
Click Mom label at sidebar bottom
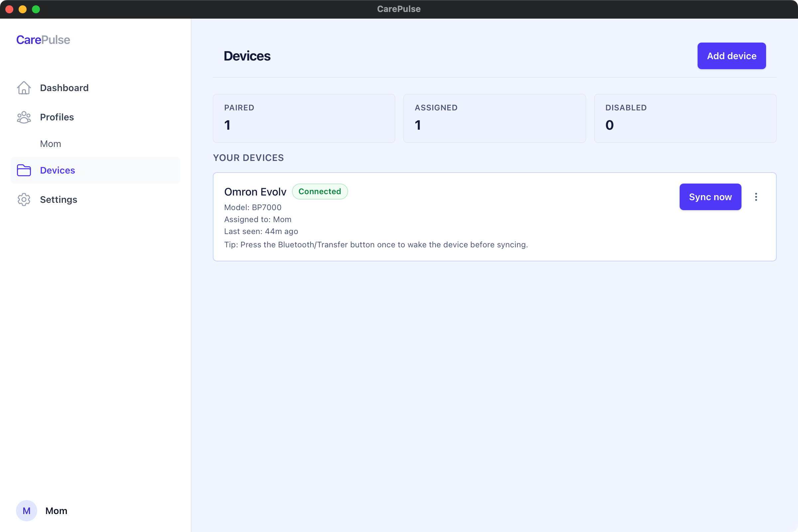coord(56,510)
